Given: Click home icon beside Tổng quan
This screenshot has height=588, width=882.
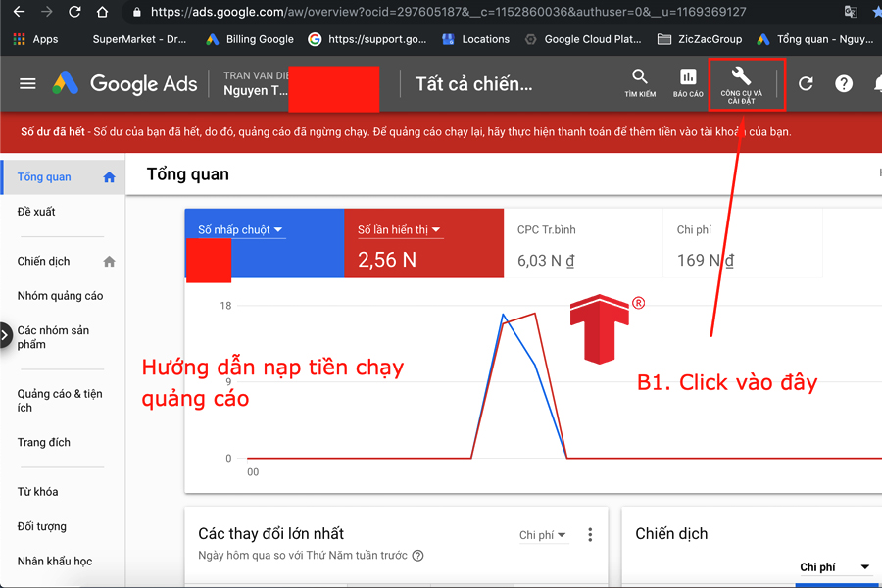Looking at the screenshot, I should (x=109, y=177).
